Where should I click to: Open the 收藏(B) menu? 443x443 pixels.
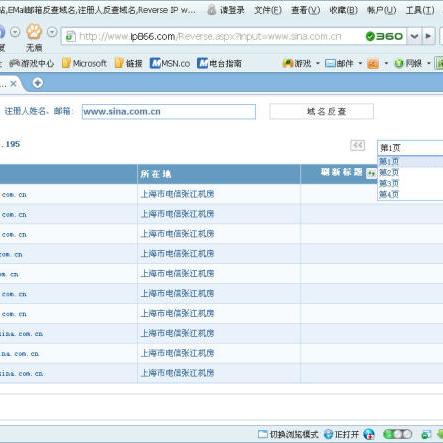pos(344,10)
